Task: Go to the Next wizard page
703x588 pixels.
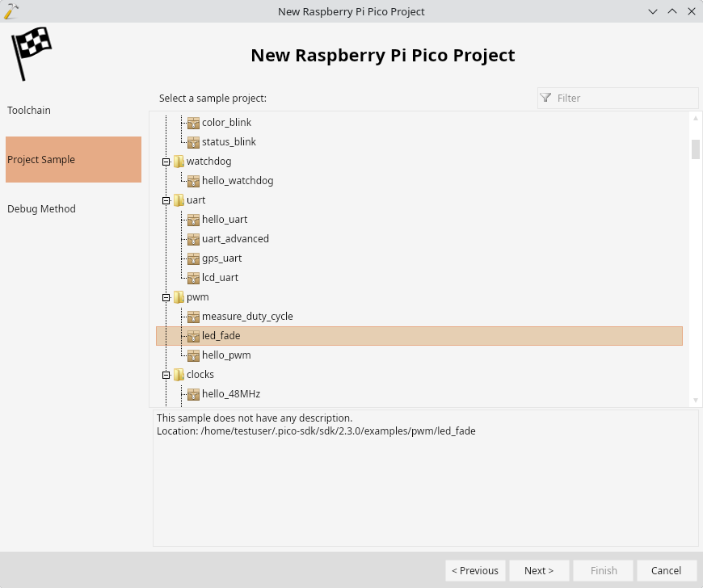Action: (x=539, y=570)
